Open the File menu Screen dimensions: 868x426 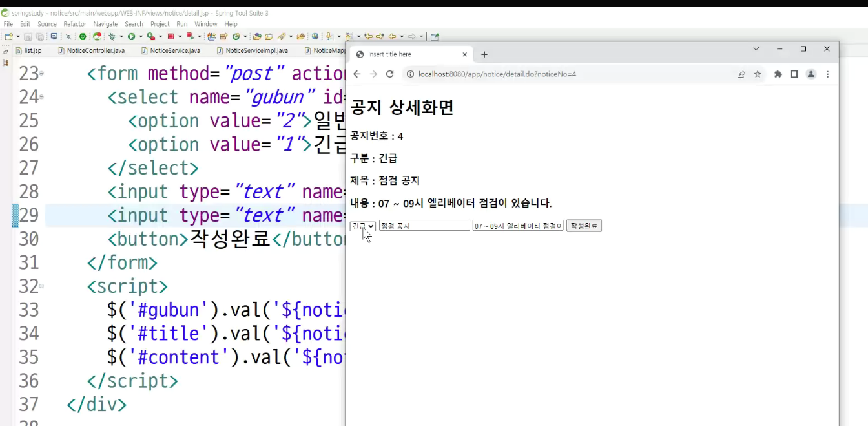pyautogui.click(x=8, y=24)
